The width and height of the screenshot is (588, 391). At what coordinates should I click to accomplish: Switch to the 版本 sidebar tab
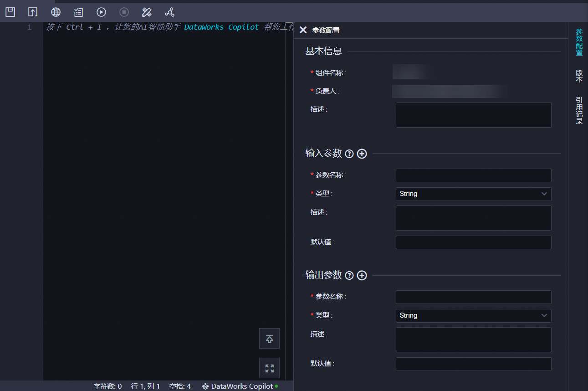(579, 76)
